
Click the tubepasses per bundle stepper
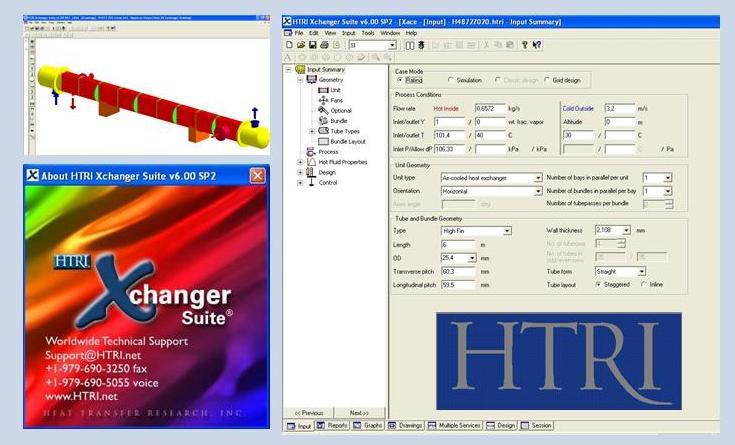(x=669, y=204)
